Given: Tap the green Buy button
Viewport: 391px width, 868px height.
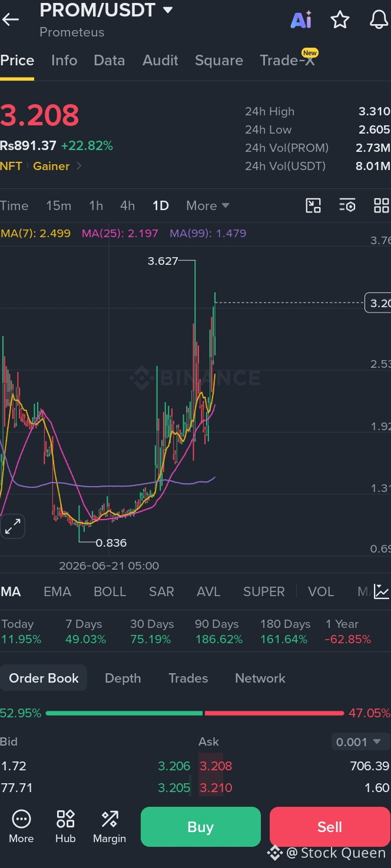Looking at the screenshot, I should 200,827.
